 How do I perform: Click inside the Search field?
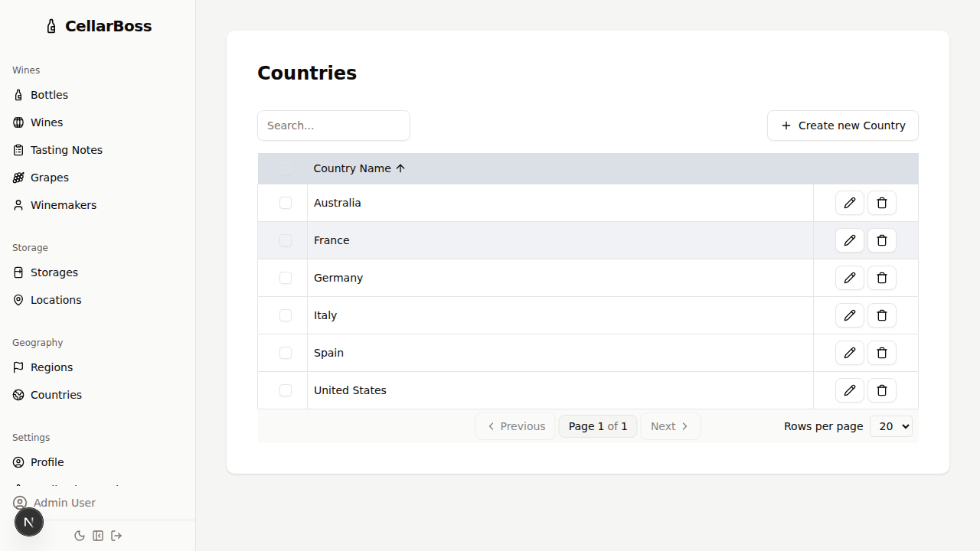(334, 126)
